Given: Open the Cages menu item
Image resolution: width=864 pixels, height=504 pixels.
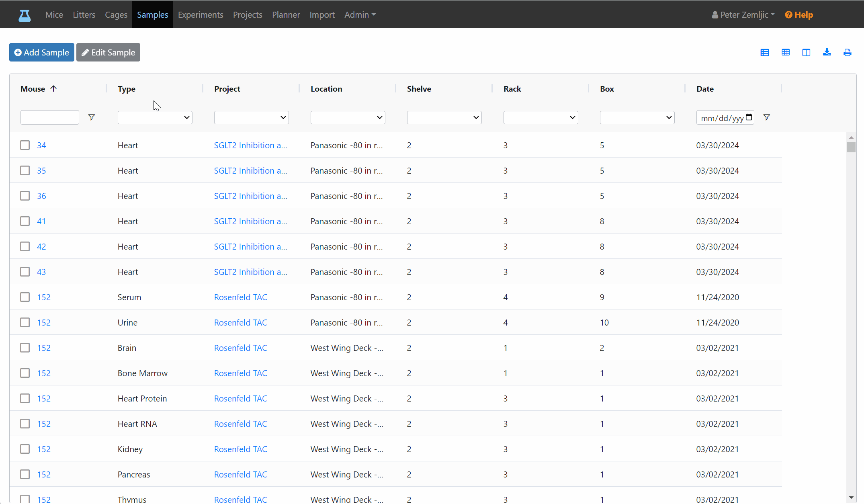Looking at the screenshot, I should coord(116,15).
